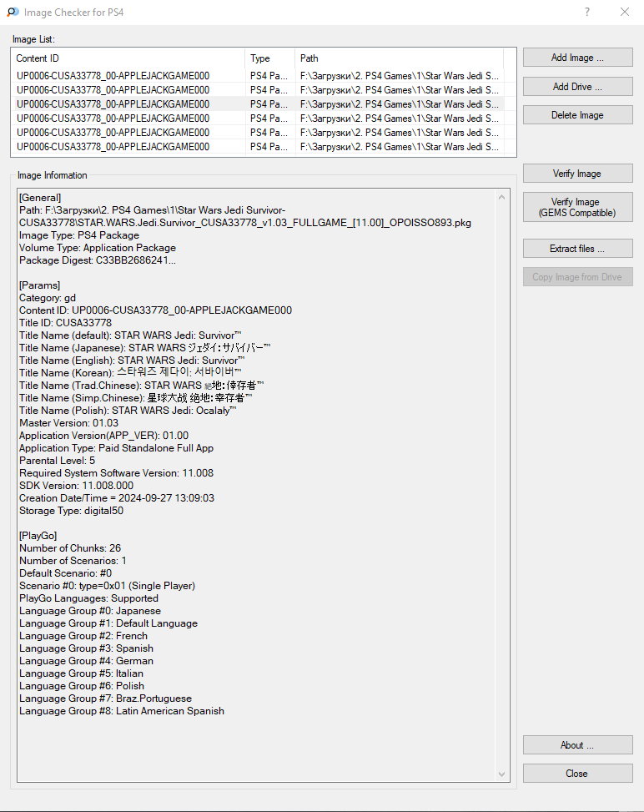Click the greyed Copy Image from Drive button
The image size is (644, 812).
coord(578,277)
